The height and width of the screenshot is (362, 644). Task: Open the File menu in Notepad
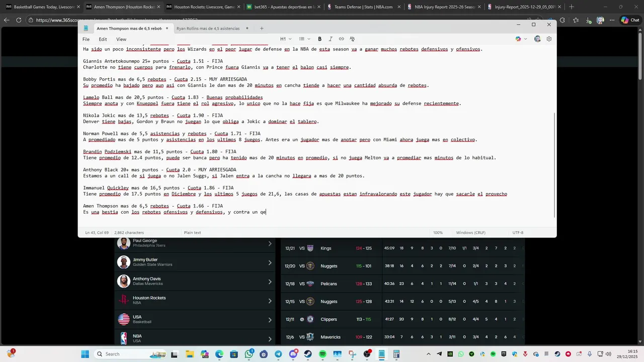86,39
